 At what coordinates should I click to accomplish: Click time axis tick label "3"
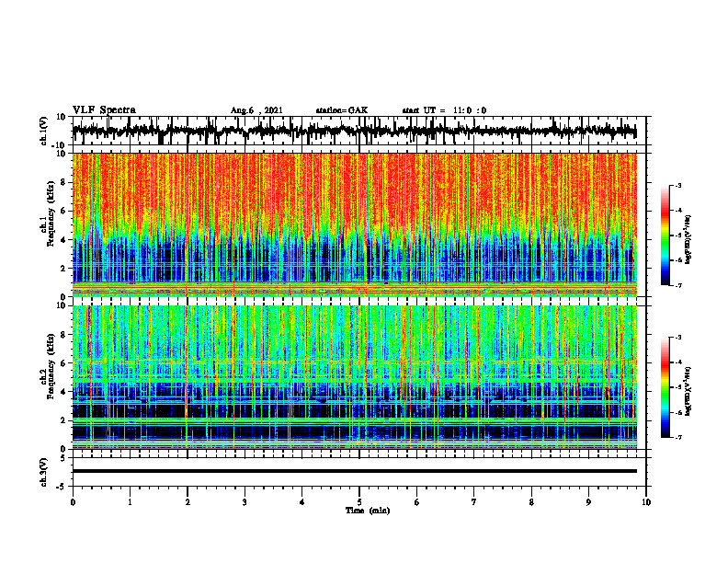tap(245, 502)
